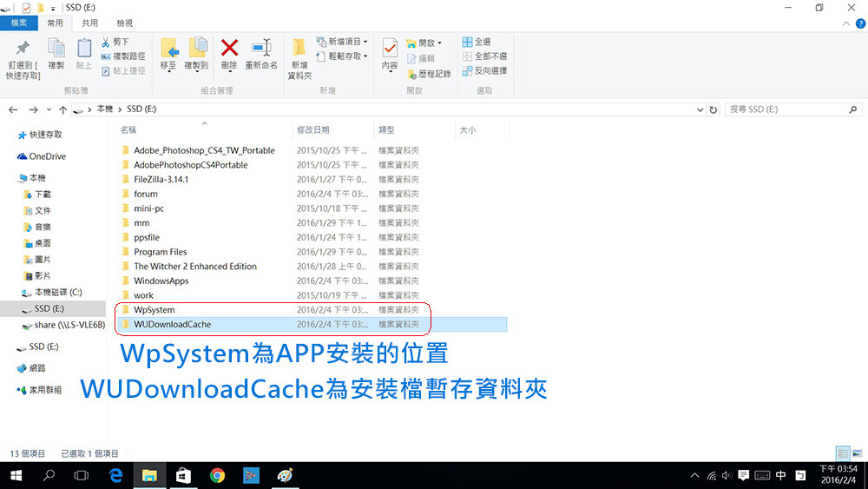Viewport: 868px width, 489px height.
Task: Open the Delete dropdown arrow
Action: click(229, 73)
